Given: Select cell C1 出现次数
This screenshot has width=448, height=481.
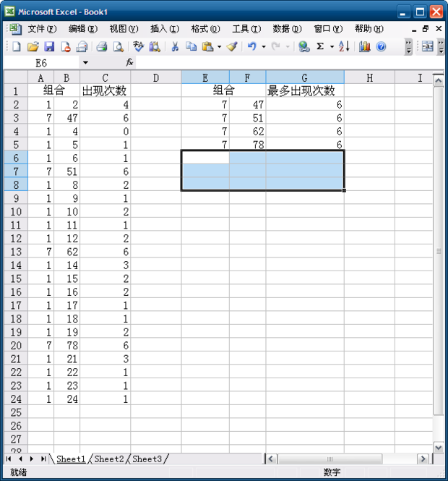Looking at the screenshot, I should click(x=105, y=90).
